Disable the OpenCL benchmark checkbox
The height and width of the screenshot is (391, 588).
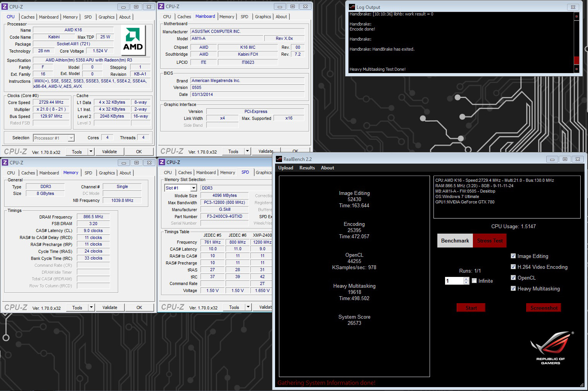[513, 277]
